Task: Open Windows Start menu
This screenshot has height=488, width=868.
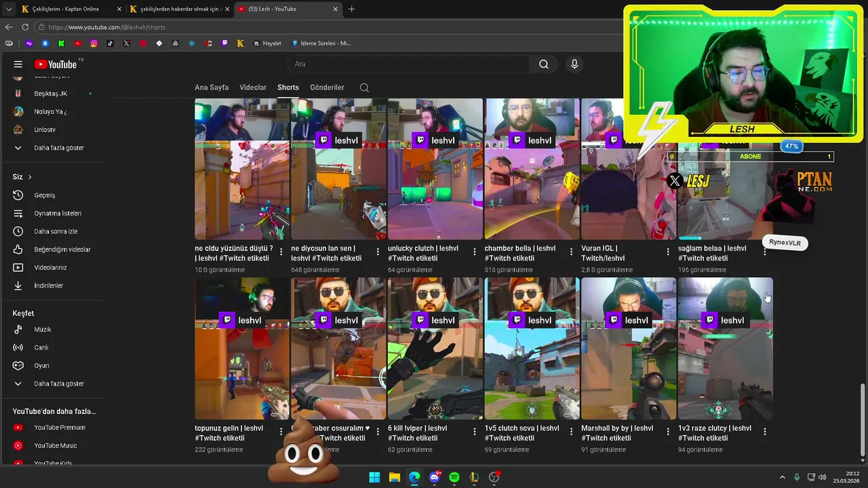Action: (x=374, y=477)
